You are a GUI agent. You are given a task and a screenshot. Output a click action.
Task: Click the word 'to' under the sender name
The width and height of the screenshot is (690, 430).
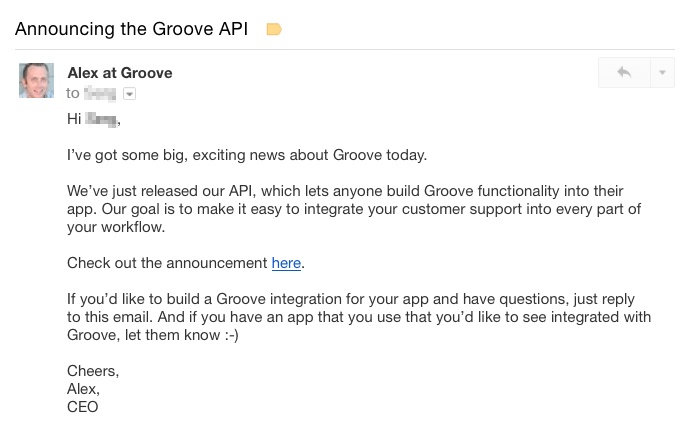click(x=73, y=93)
